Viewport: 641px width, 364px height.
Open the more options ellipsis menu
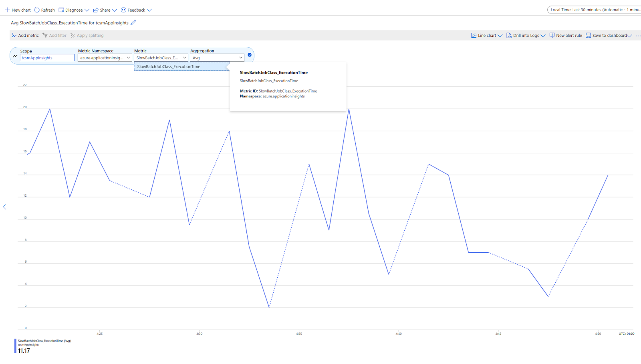(638, 36)
